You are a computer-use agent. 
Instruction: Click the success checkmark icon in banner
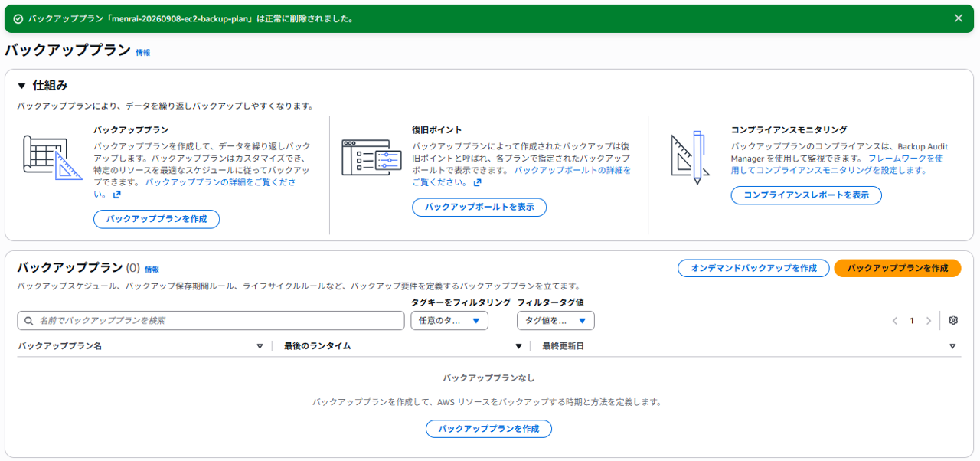click(18, 18)
